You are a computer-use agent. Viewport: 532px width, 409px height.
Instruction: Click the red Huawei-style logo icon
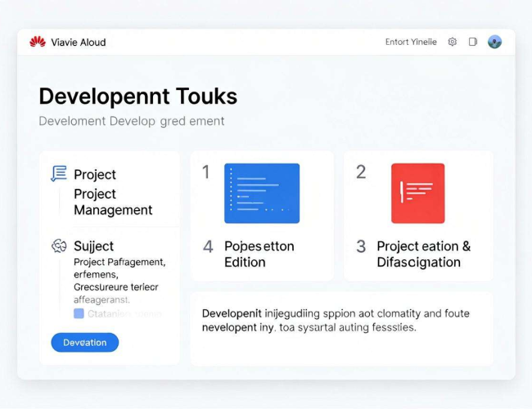click(38, 42)
